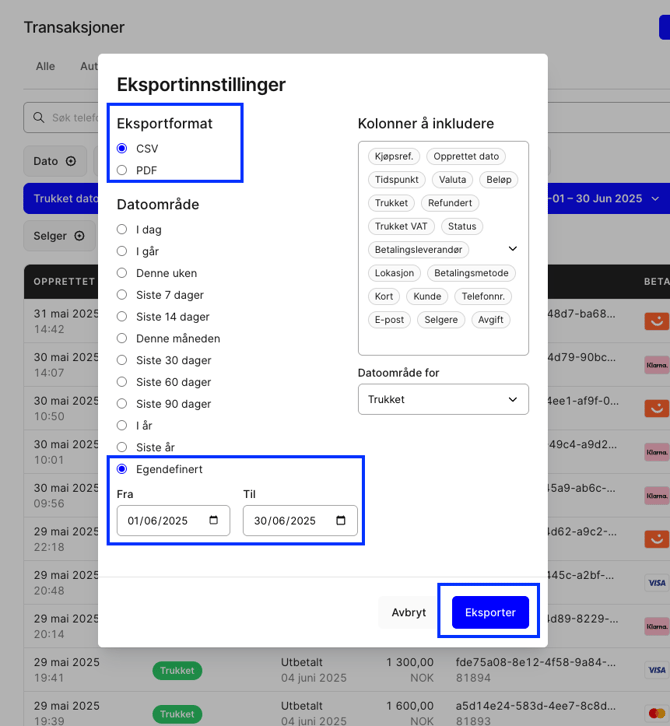
Task: Click the Klarna icon in 20:14 row
Action: coord(657,626)
